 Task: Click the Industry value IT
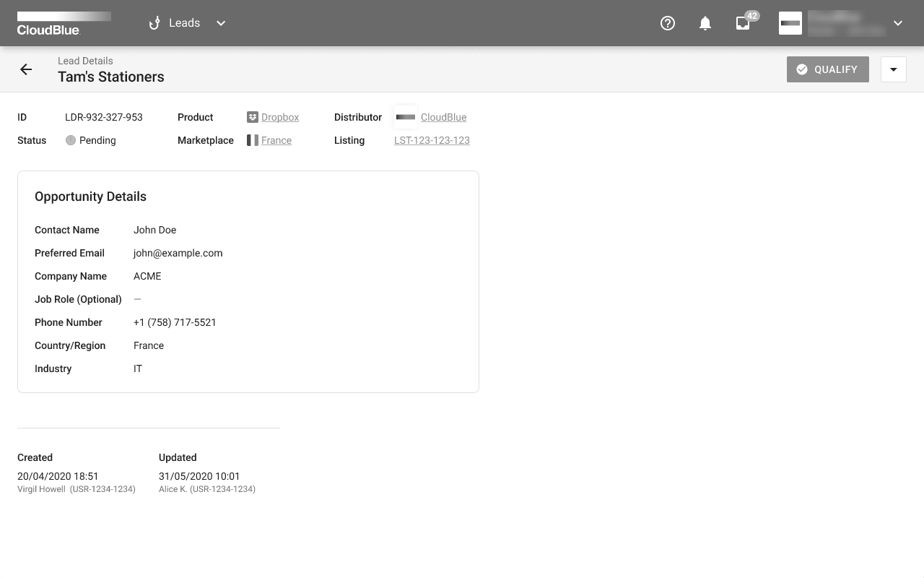point(138,368)
